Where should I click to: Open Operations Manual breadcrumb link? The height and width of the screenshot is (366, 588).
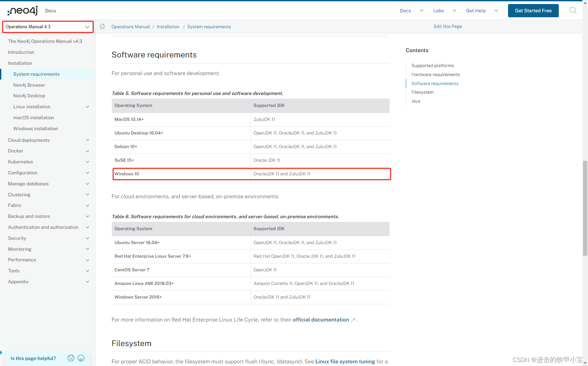[130, 27]
